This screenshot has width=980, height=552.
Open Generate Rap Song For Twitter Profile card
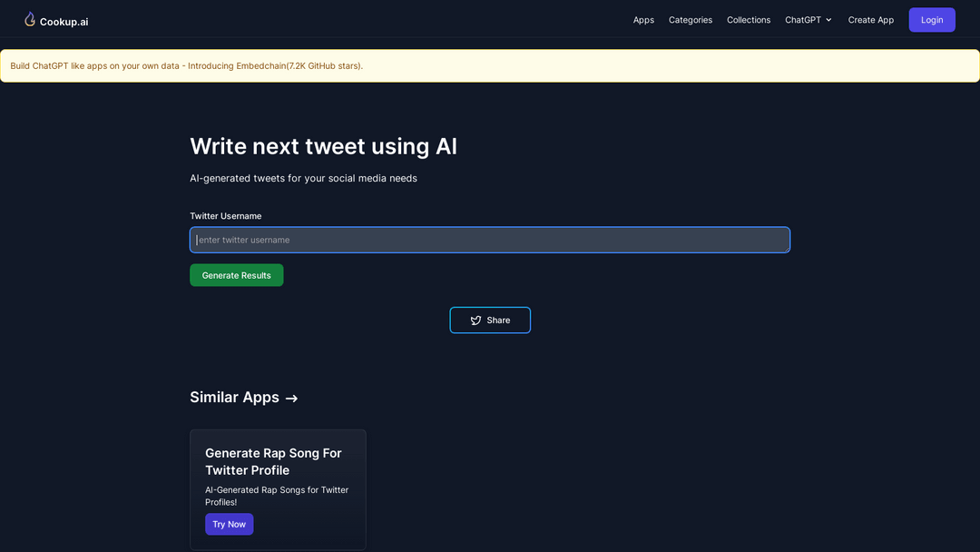273,461
